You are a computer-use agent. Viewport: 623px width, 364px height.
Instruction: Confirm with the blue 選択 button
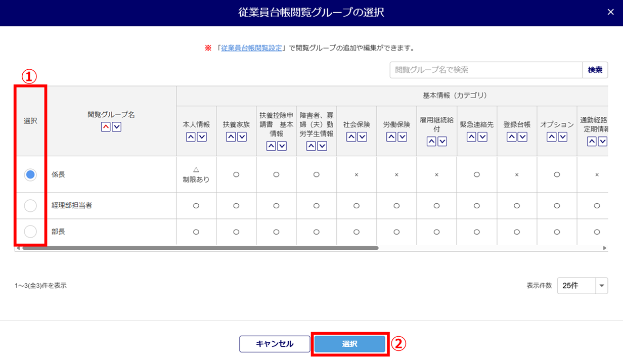coord(349,344)
